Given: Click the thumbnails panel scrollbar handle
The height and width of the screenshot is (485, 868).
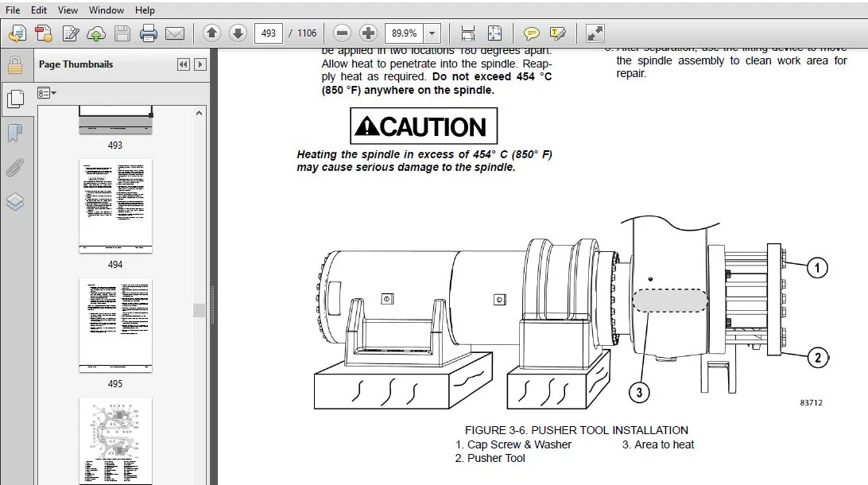Looking at the screenshot, I should tap(199, 310).
